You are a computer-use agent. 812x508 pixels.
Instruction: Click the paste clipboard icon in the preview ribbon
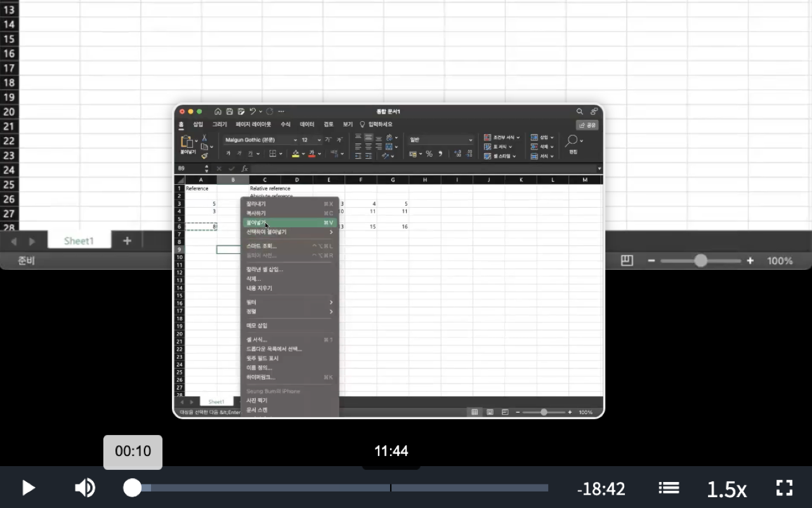[x=187, y=142]
